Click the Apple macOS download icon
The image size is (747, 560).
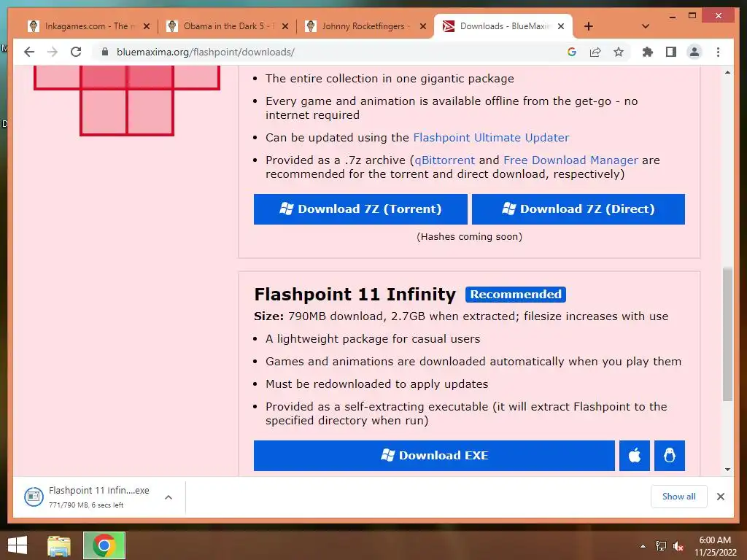click(x=635, y=456)
